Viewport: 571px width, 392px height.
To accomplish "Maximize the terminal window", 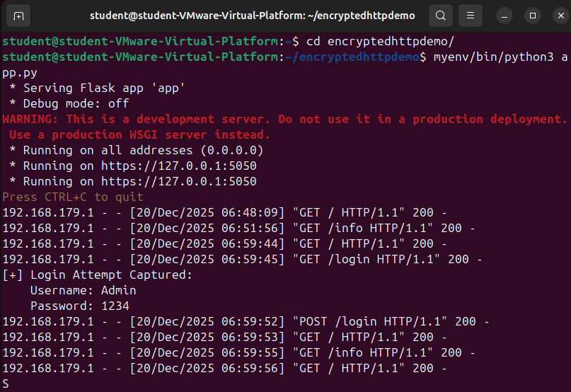I will click(533, 15).
